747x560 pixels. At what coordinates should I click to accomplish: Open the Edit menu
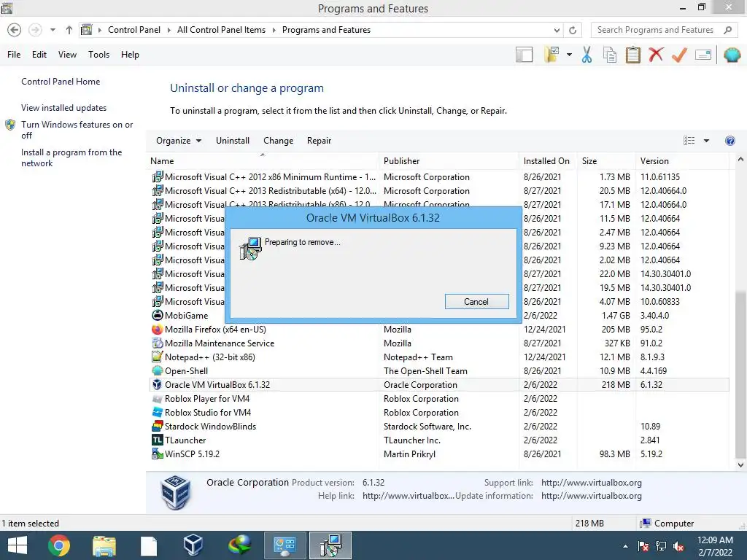(39, 55)
